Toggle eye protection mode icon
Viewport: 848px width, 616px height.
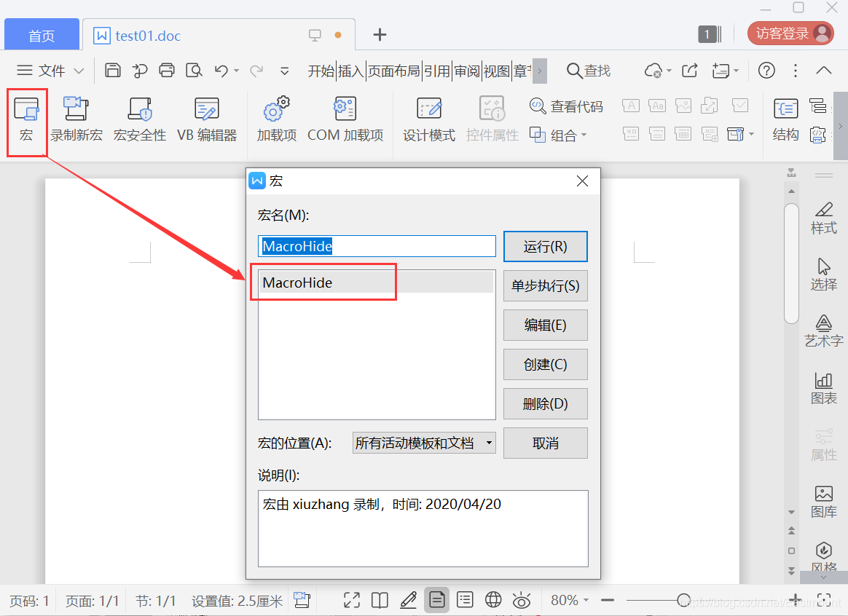(x=522, y=600)
